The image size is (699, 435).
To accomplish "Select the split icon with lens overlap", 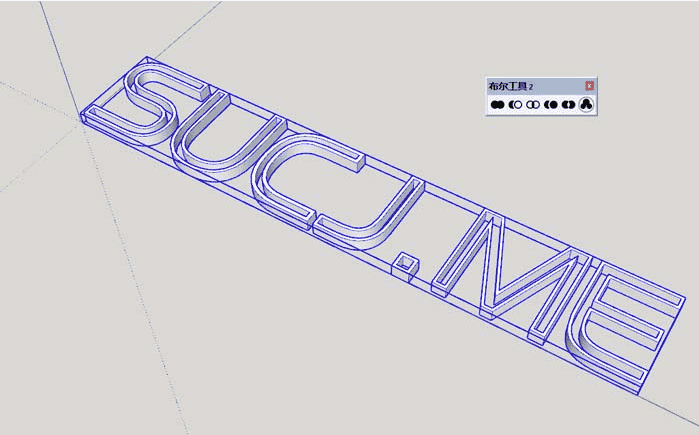I will [x=568, y=104].
